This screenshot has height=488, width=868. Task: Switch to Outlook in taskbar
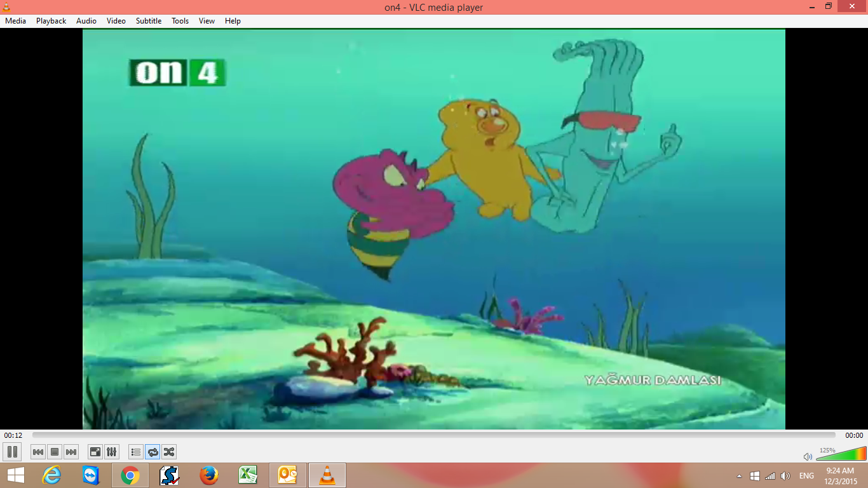coord(288,475)
